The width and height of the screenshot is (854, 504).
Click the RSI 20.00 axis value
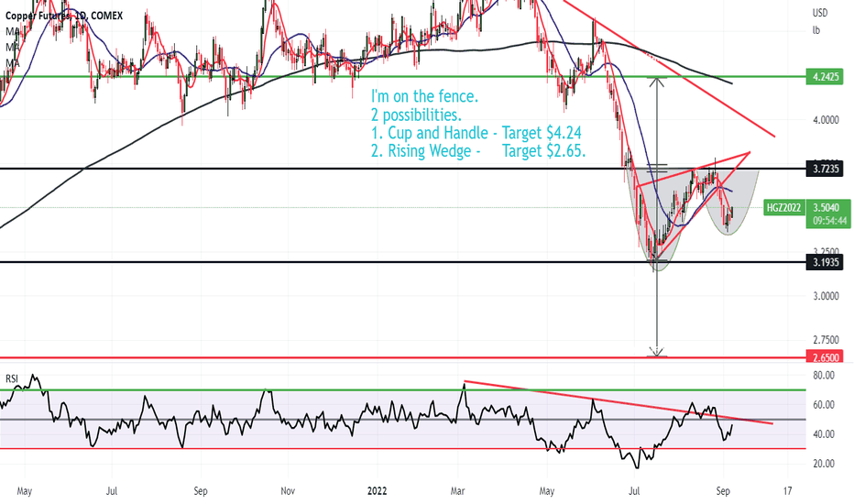[x=824, y=464]
